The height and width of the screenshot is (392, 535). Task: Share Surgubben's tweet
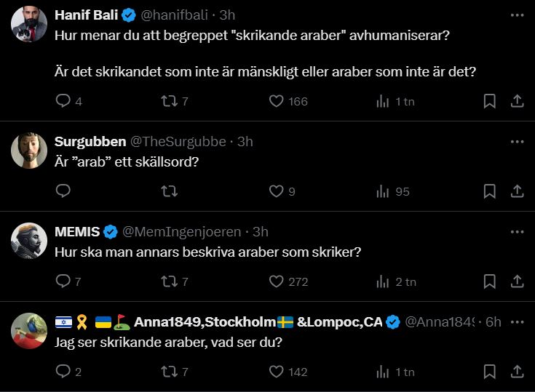517,191
